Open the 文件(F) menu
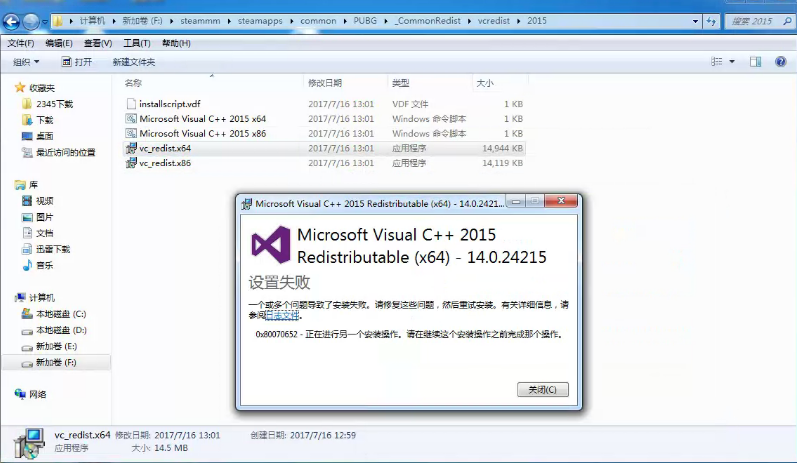Screen dimensions: 801x463 pyautogui.click(x=21, y=43)
